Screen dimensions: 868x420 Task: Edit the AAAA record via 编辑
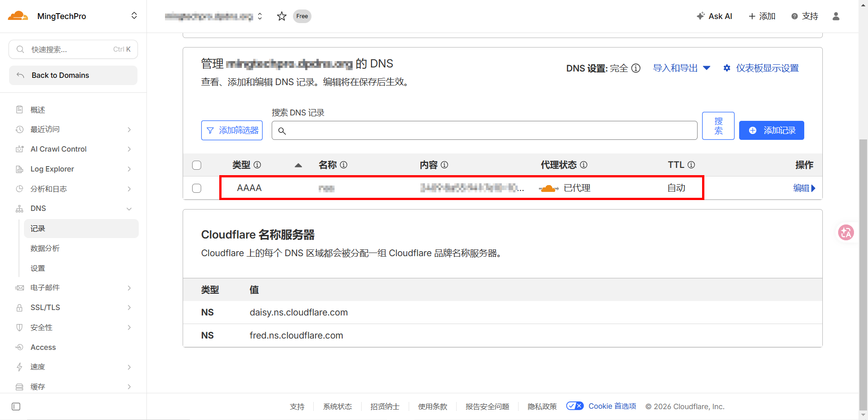tap(804, 188)
